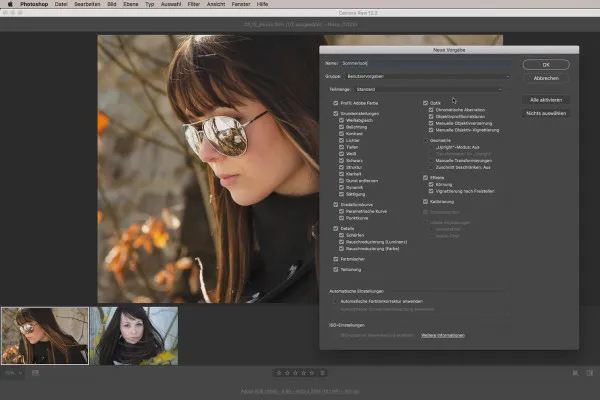Open the zoom level dropdown at bottom left
This screenshot has width=600, height=400.
[13, 373]
